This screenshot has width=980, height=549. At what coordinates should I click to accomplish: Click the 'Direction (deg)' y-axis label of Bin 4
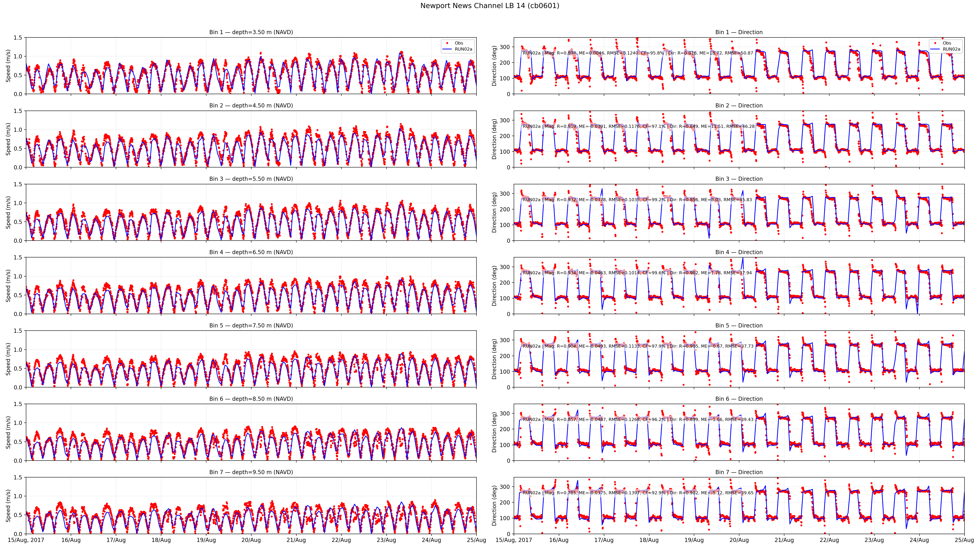click(x=495, y=286)
